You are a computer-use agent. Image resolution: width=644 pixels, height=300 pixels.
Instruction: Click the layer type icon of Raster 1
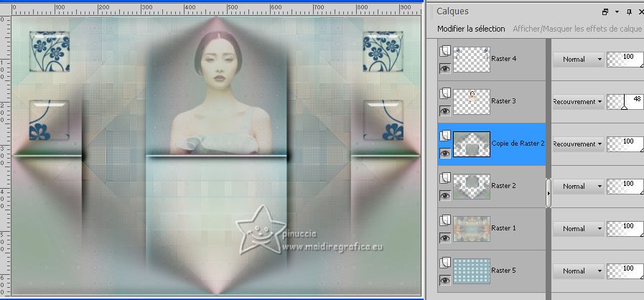pos(445,220)
